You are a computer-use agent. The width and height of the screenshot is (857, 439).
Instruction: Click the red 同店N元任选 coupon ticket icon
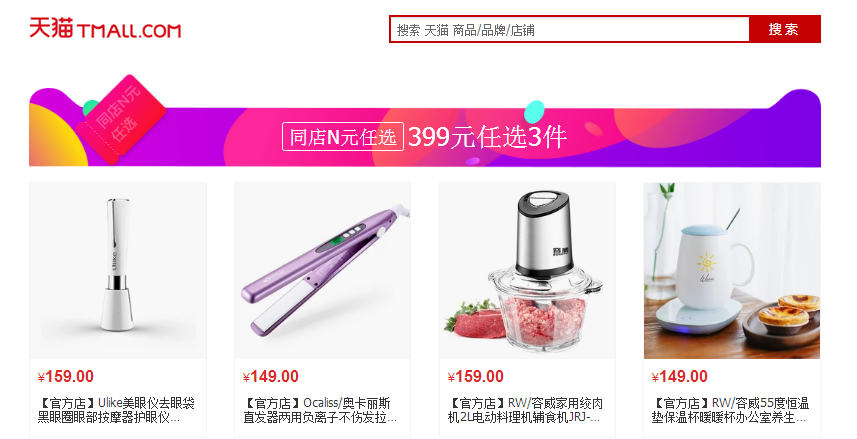(121, 119)
